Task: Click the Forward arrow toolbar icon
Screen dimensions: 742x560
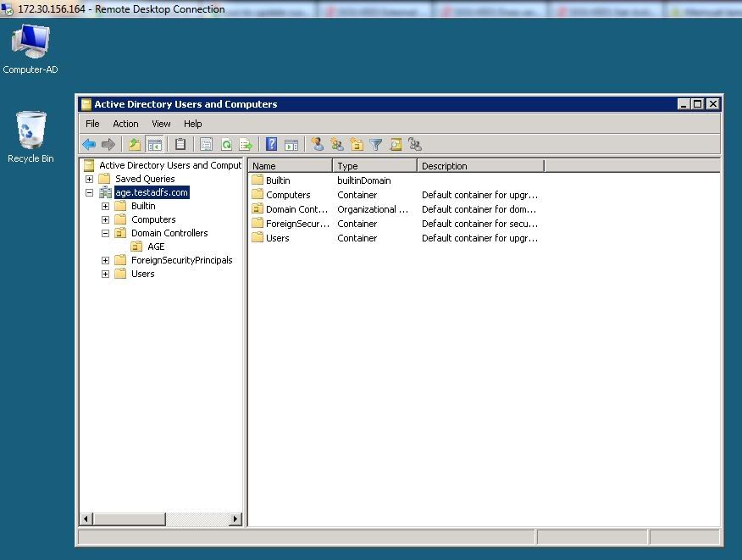Action: 108,144
